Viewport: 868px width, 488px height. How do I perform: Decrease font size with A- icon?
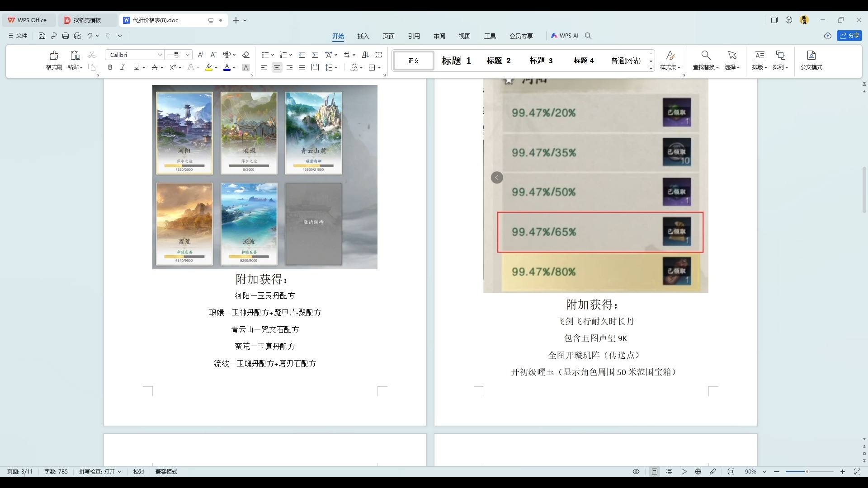214,55
